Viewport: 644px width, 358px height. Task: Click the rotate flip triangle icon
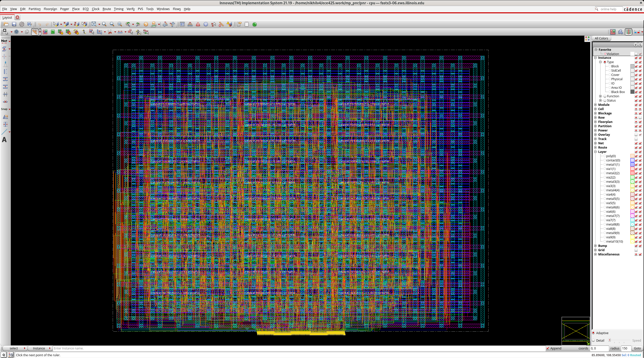coord(5,117)
